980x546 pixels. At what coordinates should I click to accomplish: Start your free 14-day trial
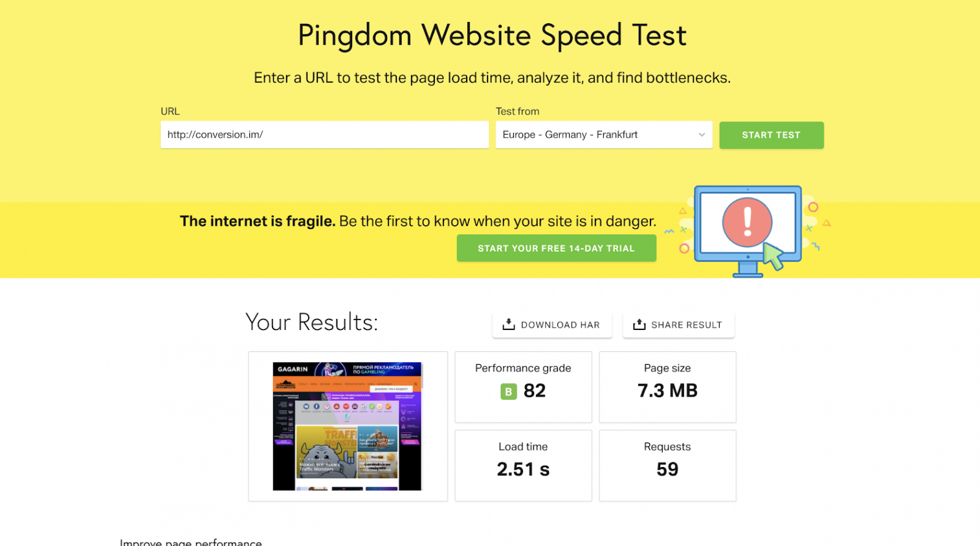(556, 248)
